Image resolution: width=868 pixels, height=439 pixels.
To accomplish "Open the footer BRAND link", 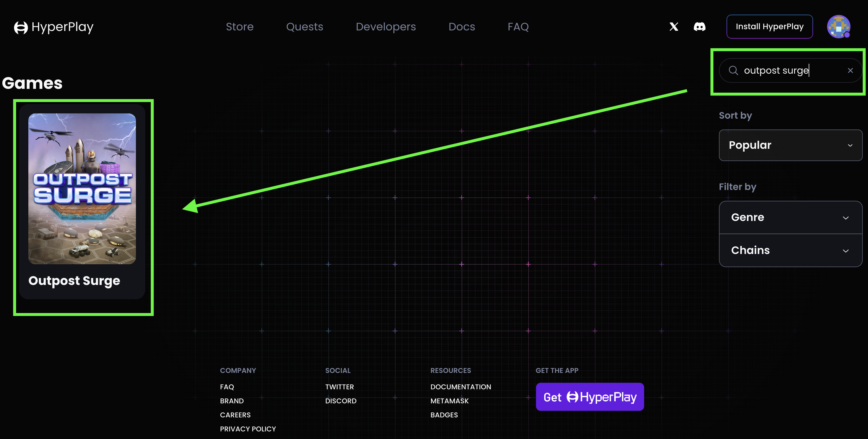I will [231, 401].
